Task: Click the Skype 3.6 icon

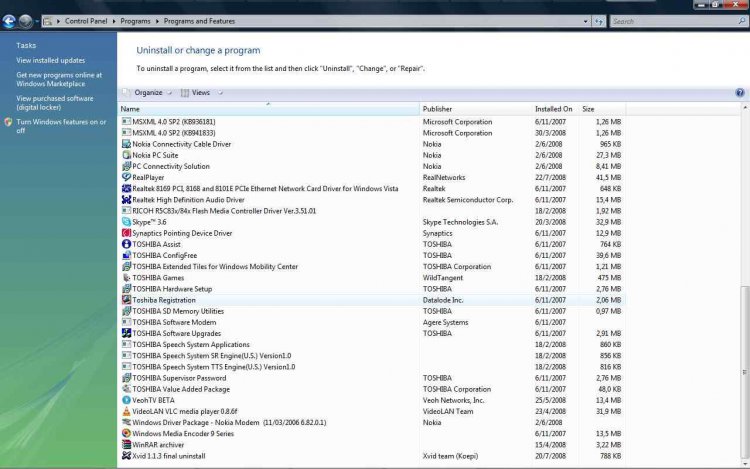Action: [126, 222]
